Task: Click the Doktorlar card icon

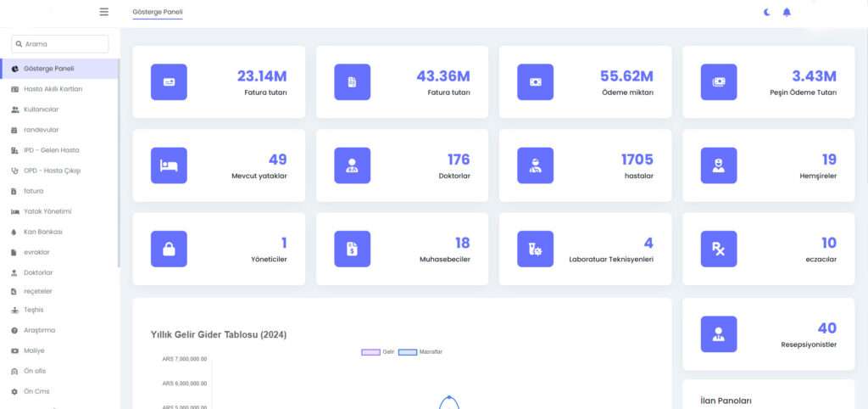Action: [352, 165]
